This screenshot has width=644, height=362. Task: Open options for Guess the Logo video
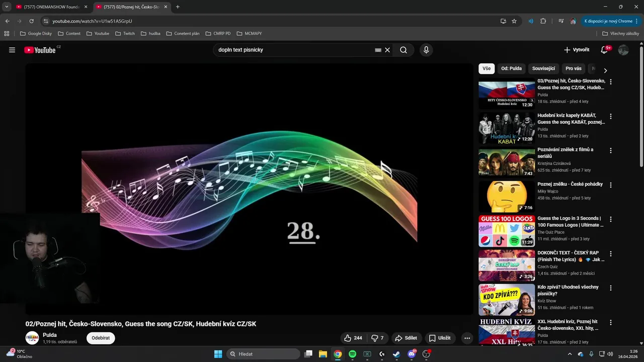[x=611, y=219]
